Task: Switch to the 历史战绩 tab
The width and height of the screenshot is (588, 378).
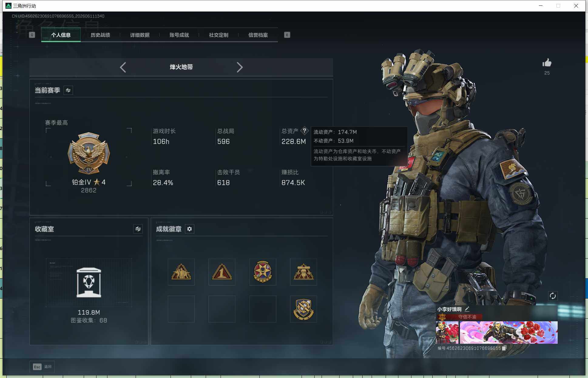Action: point(100,35)
